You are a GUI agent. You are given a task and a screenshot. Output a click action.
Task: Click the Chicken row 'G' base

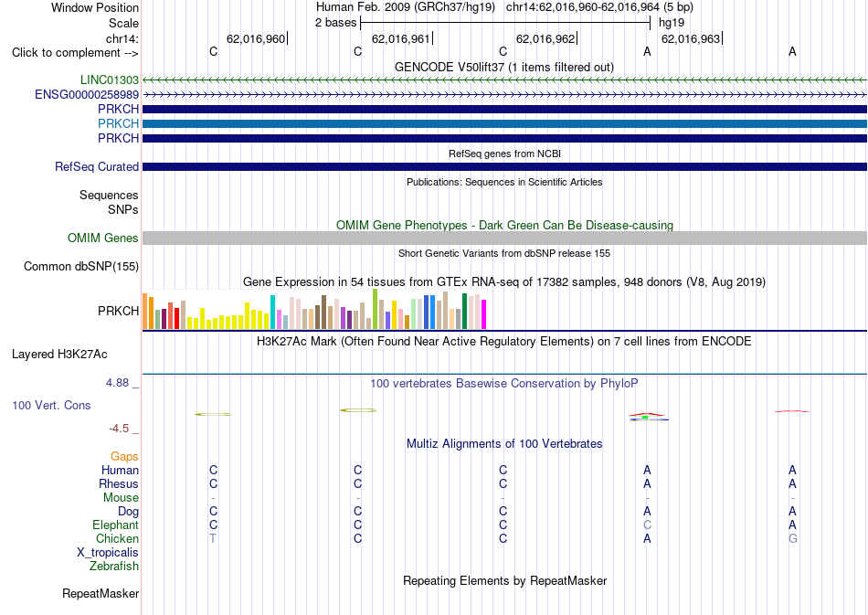click(793, 538)
